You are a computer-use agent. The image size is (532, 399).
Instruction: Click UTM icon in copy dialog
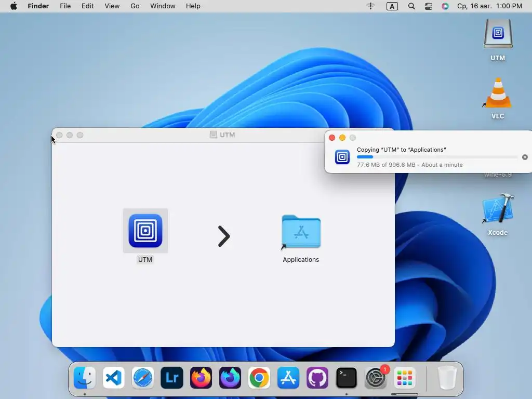click(x=342, y=157)
